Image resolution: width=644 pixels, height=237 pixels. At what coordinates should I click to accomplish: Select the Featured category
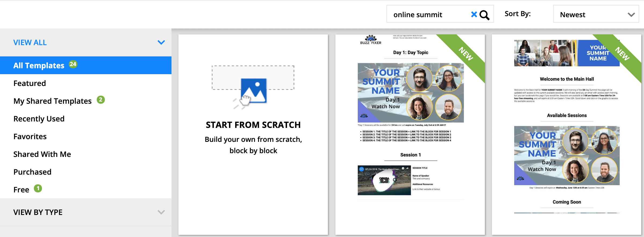(30, 83)
